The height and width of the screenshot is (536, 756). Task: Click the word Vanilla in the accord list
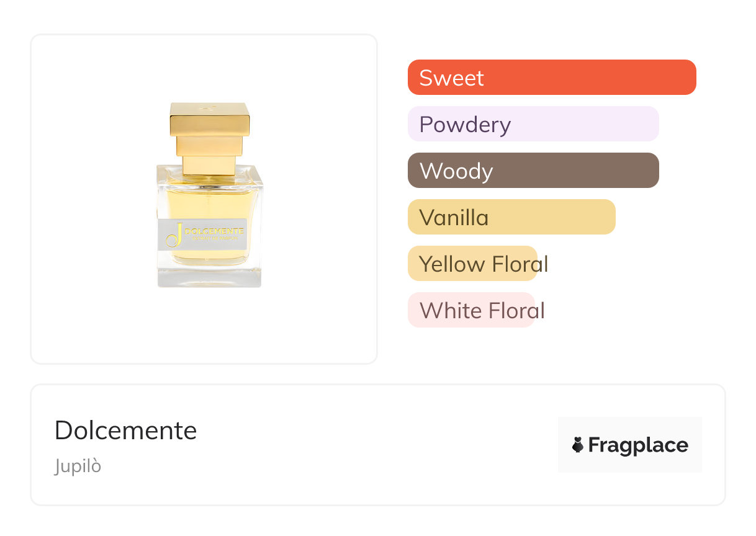pyautogui.click(x=454, y=217)
